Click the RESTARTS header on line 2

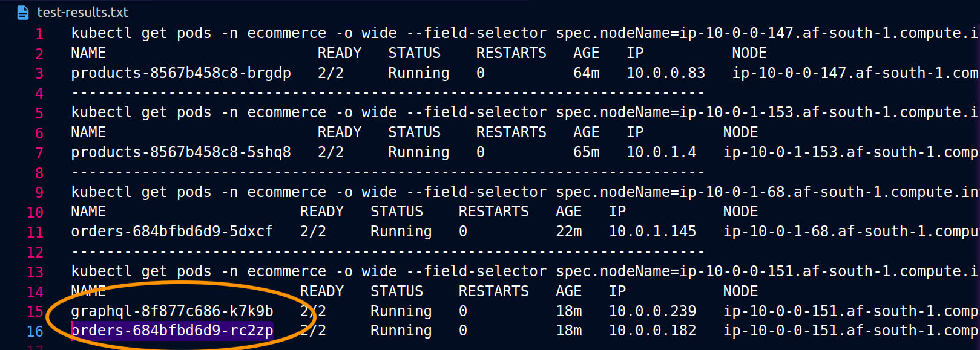point(511,53)
